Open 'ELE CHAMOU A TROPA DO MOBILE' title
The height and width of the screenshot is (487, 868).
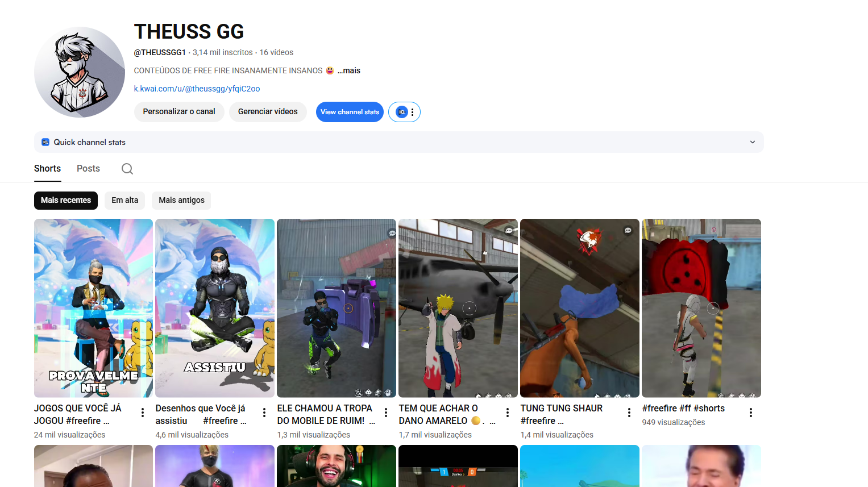pos(326,414)
